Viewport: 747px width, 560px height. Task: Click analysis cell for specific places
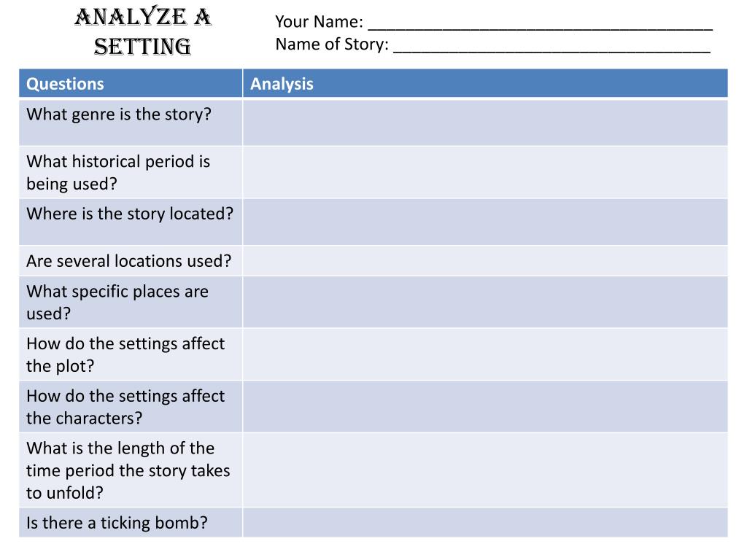[485, 303]
